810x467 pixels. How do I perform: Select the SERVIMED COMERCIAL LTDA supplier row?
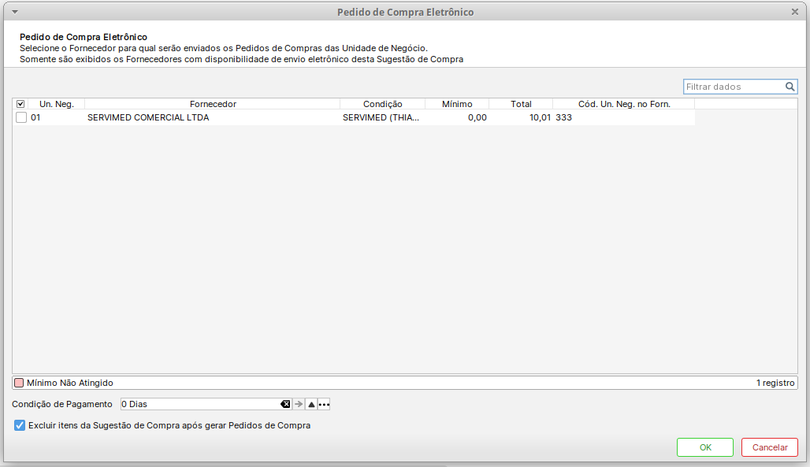pos(212,118)
